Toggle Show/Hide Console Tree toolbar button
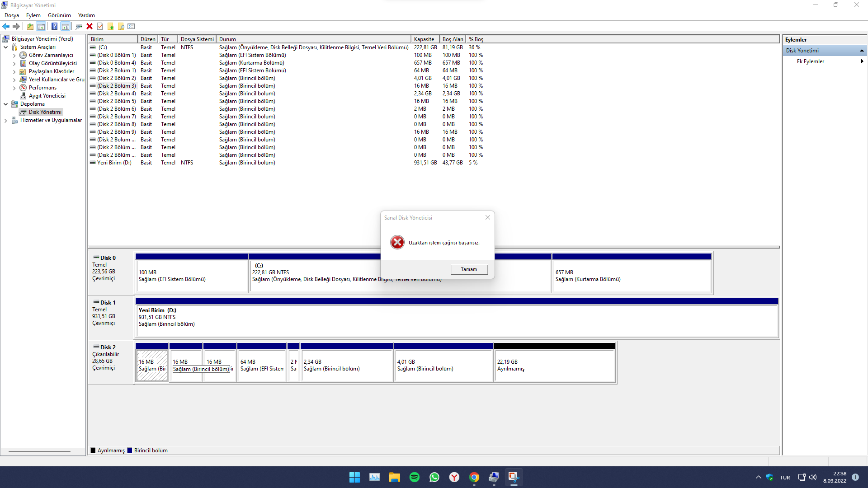 pos(41,26)
